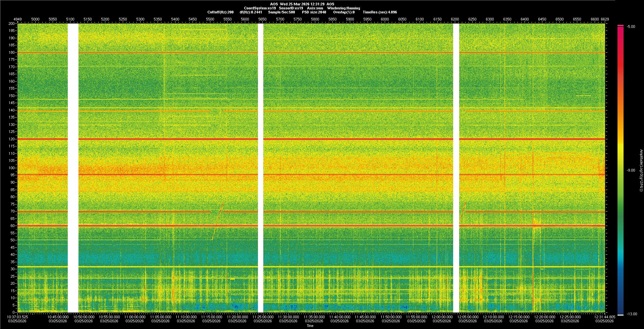Select the 12:00:00.000 time axis label

click(442, 317)
